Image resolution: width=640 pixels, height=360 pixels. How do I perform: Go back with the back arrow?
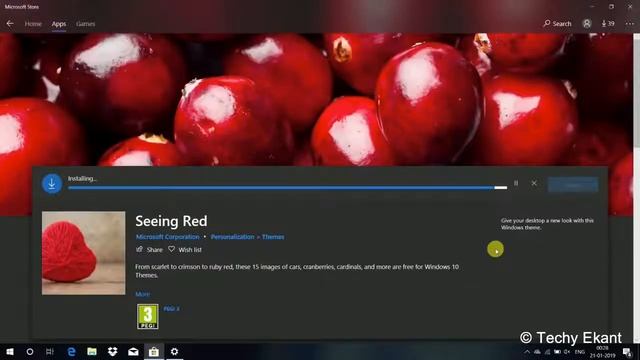tap(10, 24)
